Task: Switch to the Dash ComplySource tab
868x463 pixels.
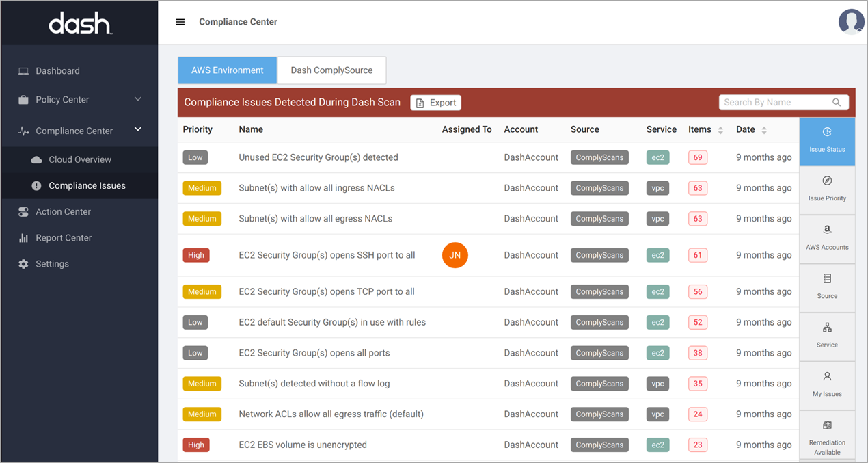Action: pos(332,70)
